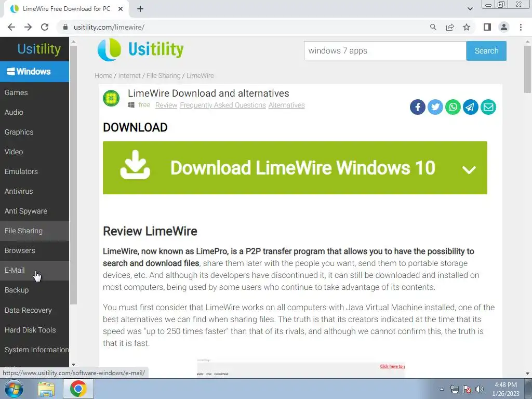Go forward in Chrome
This screenshot has height=399, width=532.
click(x=28, y=27)
